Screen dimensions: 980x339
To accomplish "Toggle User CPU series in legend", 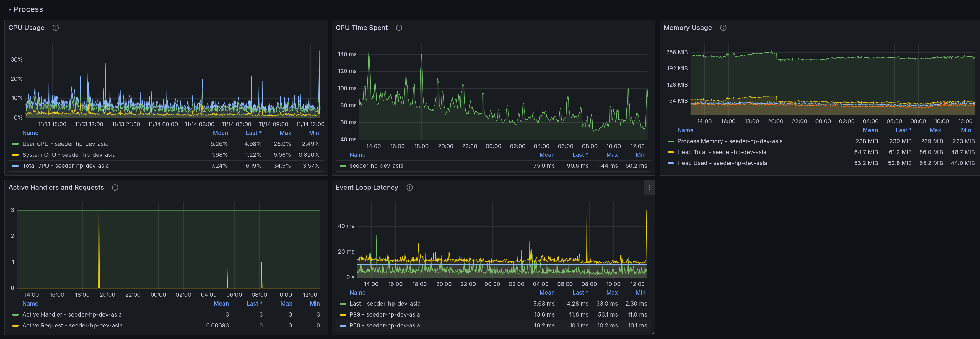I will click(65, 144).
